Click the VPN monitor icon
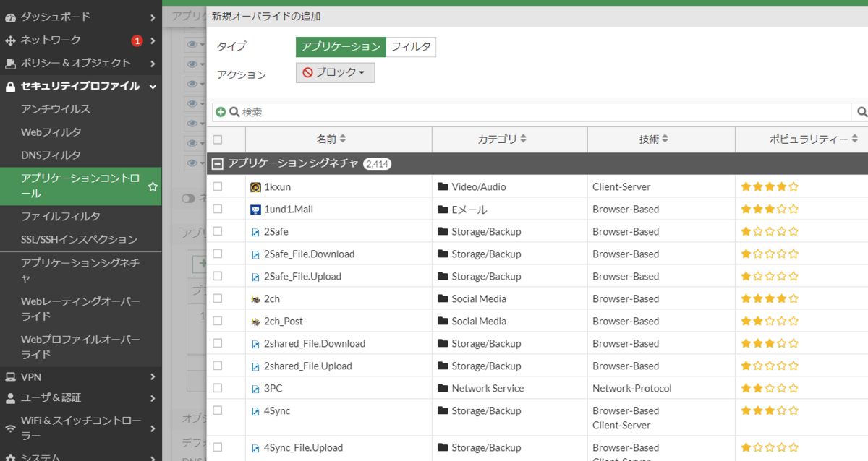The height and width of the screenshot is (461, 868). coord(10,377)
